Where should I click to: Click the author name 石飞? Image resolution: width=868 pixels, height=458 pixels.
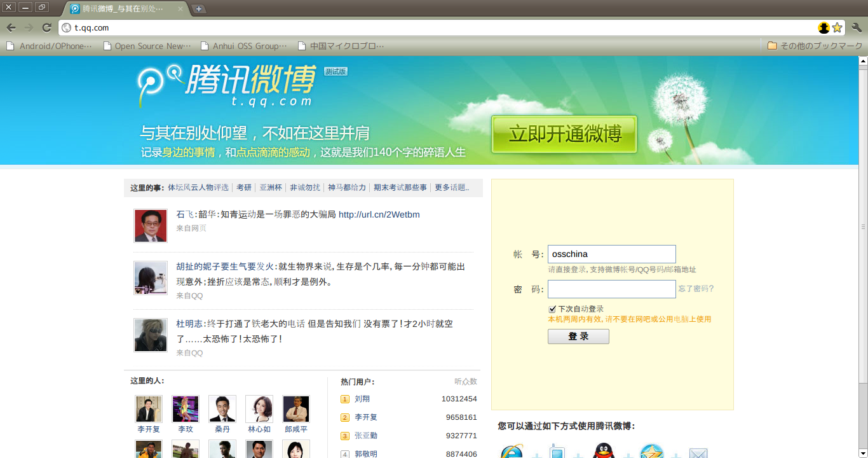(x=186, y=214)
